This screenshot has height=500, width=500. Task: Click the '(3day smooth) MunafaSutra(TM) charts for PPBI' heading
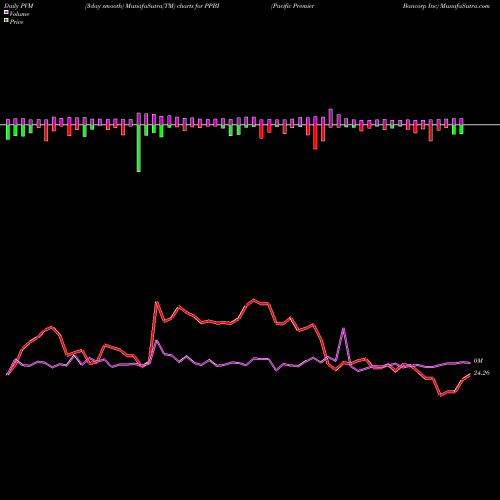coord(152,6)
